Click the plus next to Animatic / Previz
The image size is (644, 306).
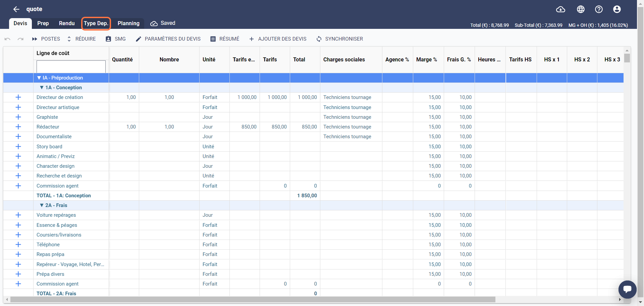pos(18,156)
